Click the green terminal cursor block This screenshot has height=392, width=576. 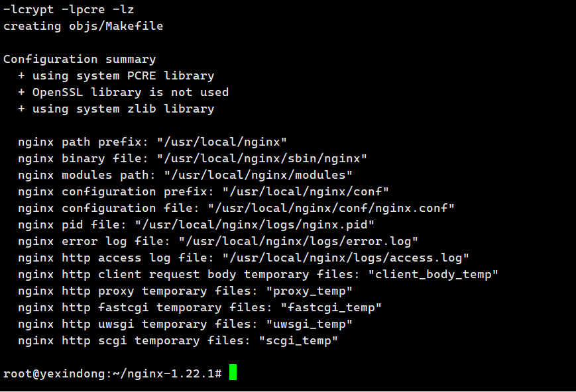click(233, 372)
